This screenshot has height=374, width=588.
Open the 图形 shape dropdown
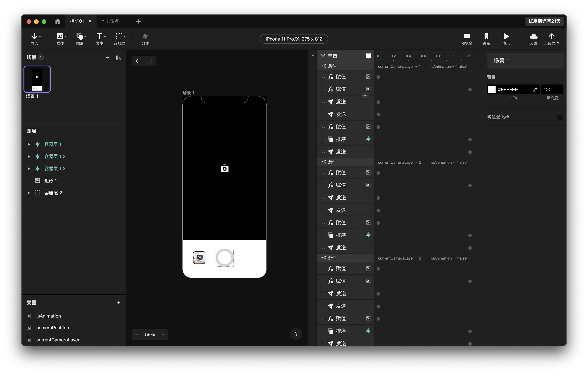[81, 37]
